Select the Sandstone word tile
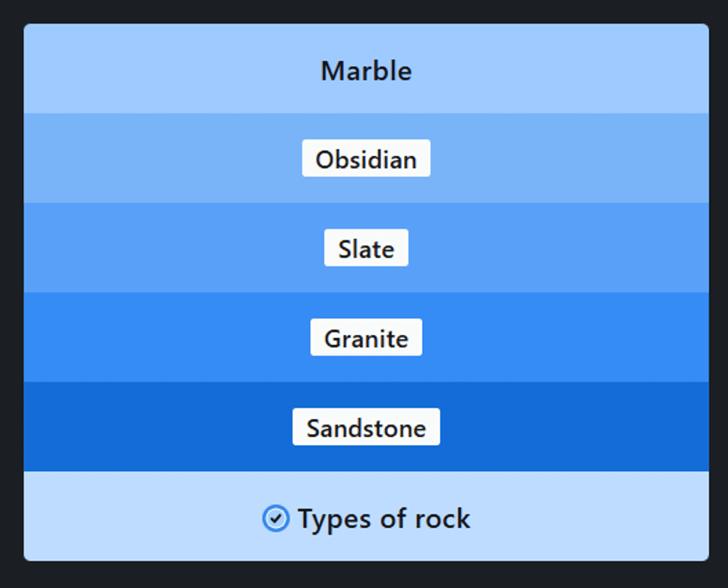Screen dimensions: 728x588 tap(366, 427)
